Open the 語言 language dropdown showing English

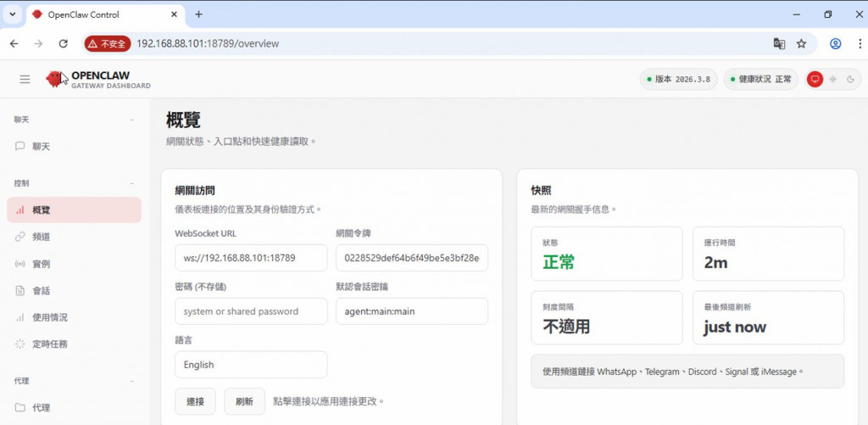point(251,365)
